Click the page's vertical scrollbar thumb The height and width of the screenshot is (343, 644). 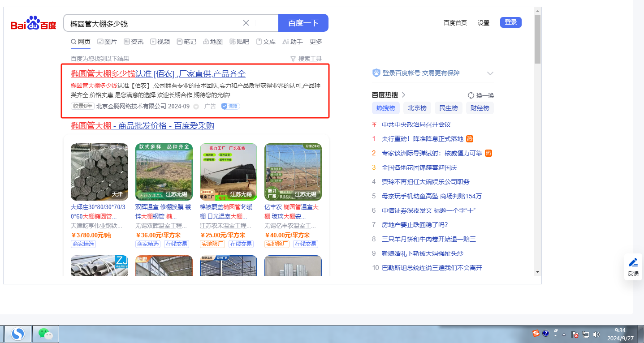(537, 39)
